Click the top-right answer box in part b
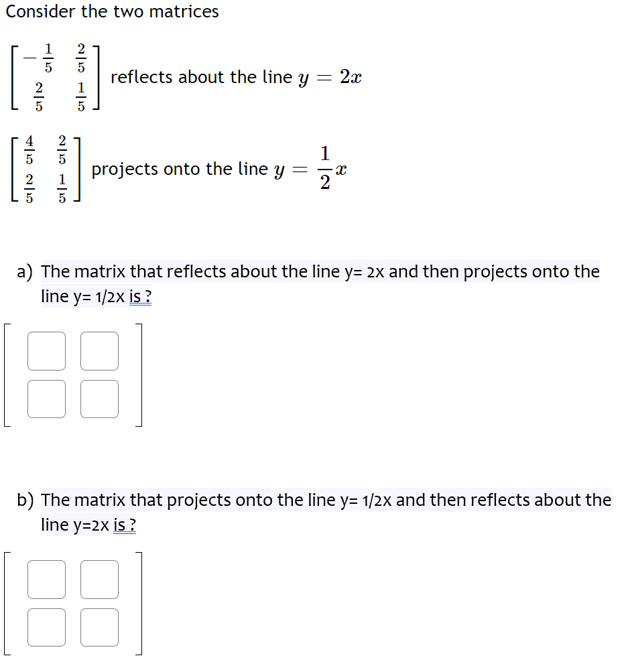This screenshot has height=672, width=622. coord(99,579)
